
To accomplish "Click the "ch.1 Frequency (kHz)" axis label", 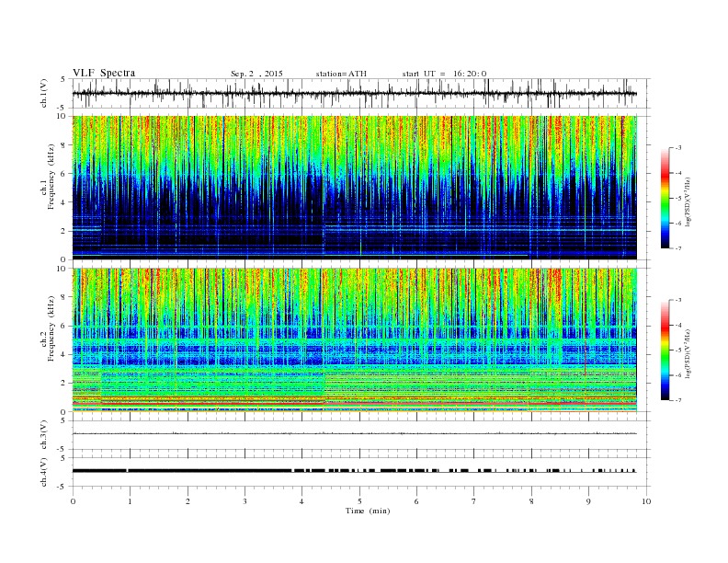I will [48, 177].
